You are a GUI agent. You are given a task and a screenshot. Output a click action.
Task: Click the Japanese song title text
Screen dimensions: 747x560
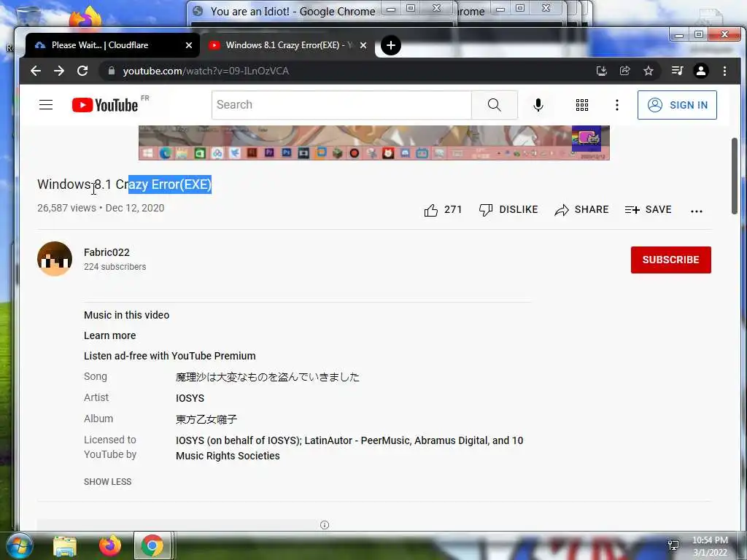pos(267,377)
